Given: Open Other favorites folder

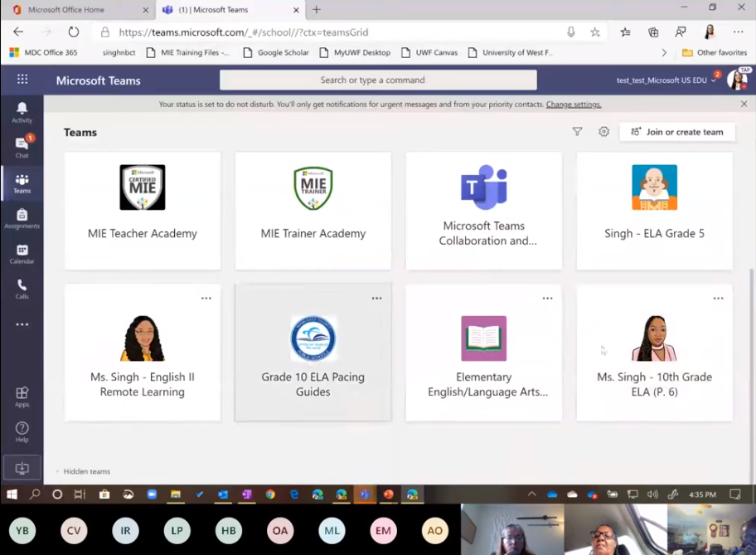Looking at the screenshot, I should (715, 52).
